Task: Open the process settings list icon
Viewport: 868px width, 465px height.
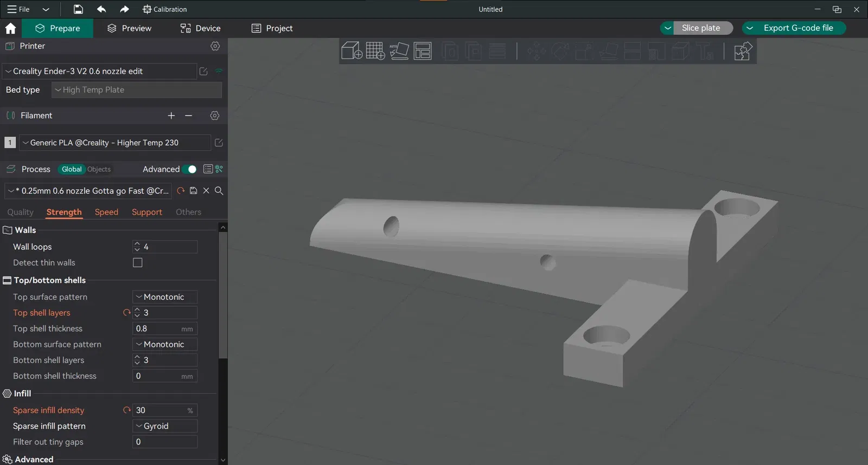Action: point(208,169)
